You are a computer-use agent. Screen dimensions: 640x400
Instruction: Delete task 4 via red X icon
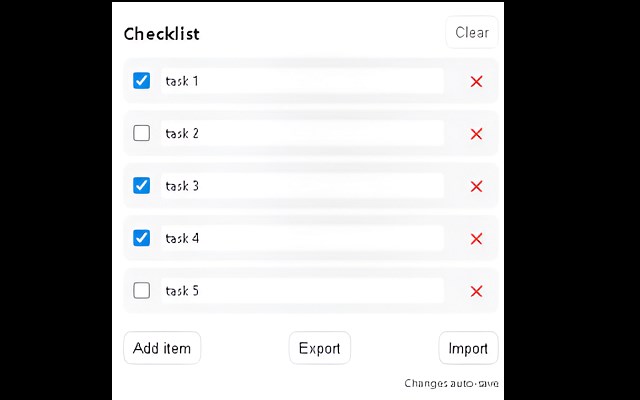coord(476,239)
